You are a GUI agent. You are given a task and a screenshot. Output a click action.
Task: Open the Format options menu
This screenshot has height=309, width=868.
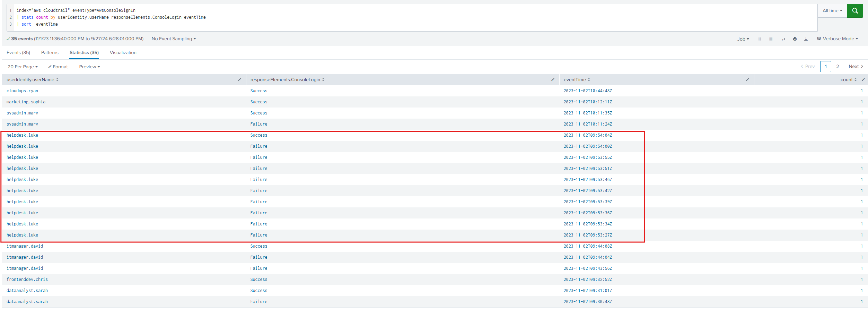(x=58, y=67)
